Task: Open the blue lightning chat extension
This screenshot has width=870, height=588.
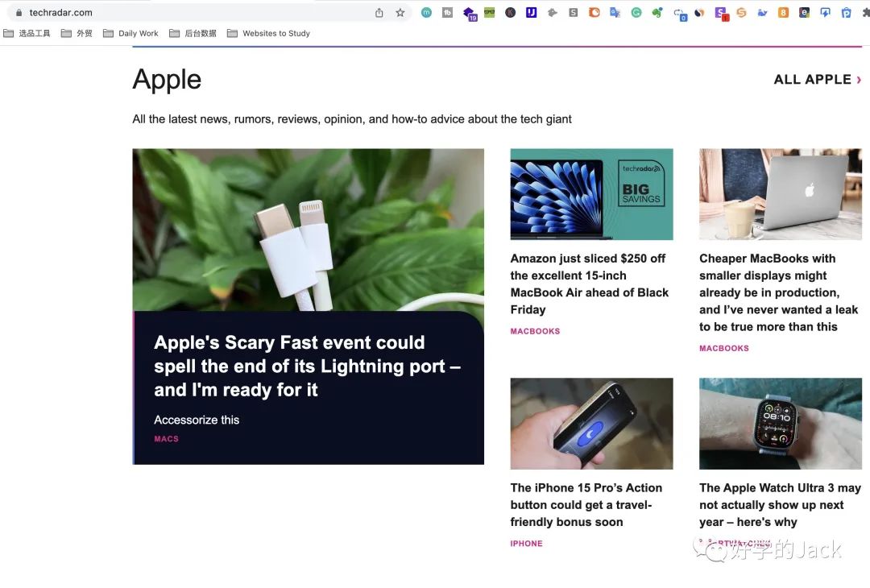Action: (825, 12)
